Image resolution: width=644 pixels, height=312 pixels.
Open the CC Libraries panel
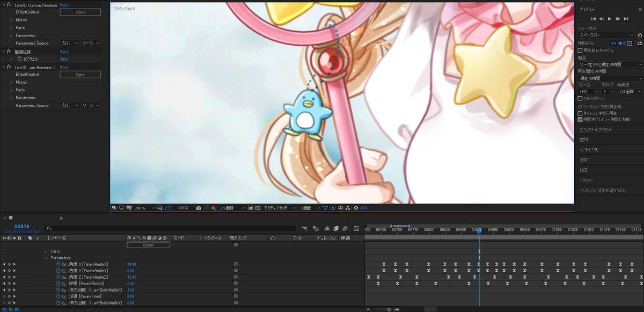coord(589,150)
